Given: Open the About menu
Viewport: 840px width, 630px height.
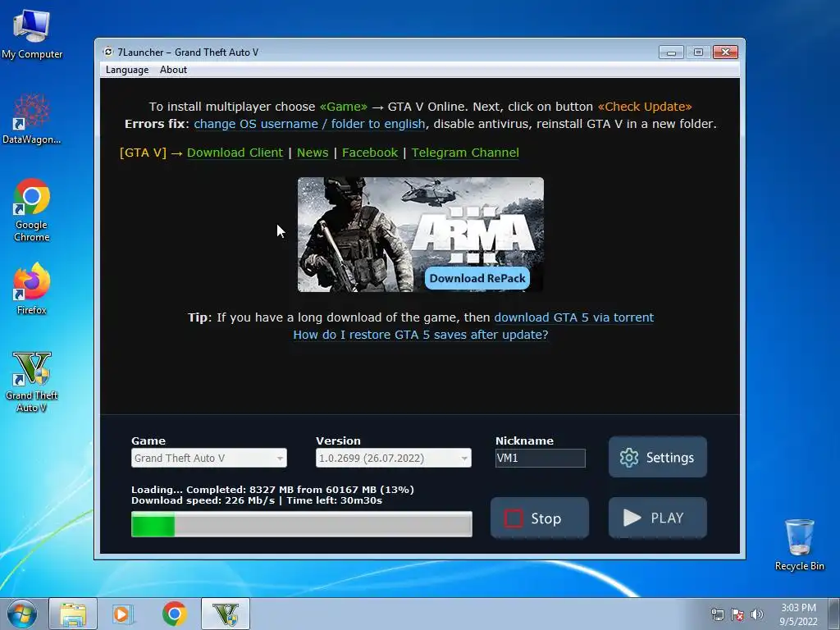Looking at the screenshot, I should tap(173, 70).
